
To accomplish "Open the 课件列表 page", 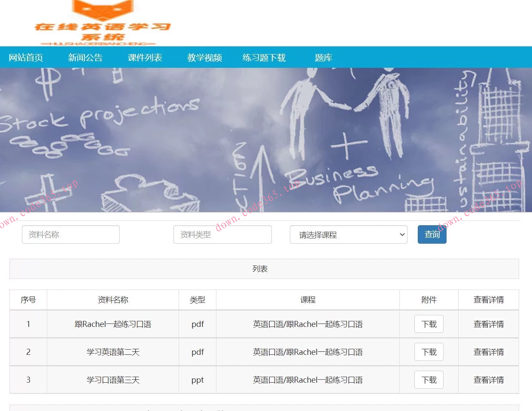I will click(x=145, y=57).
